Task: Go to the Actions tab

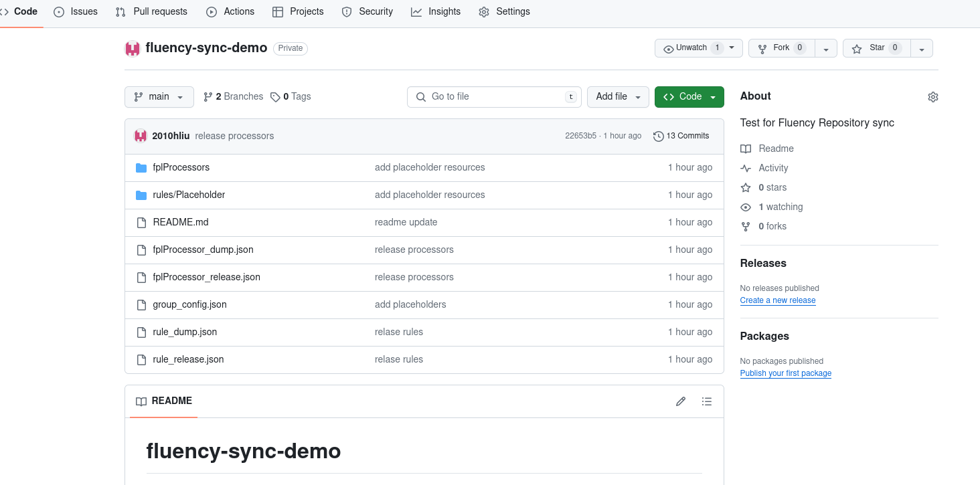Action: click(230, 11)
